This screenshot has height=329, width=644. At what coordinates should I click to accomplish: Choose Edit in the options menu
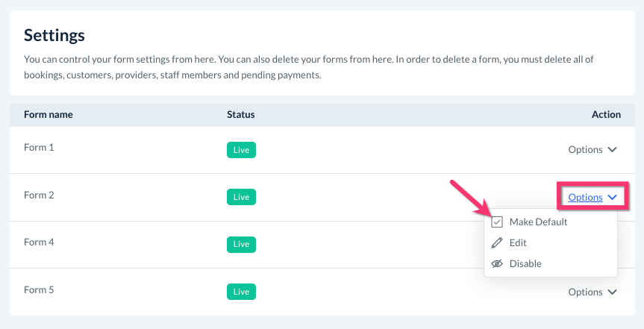pos(518,243)
